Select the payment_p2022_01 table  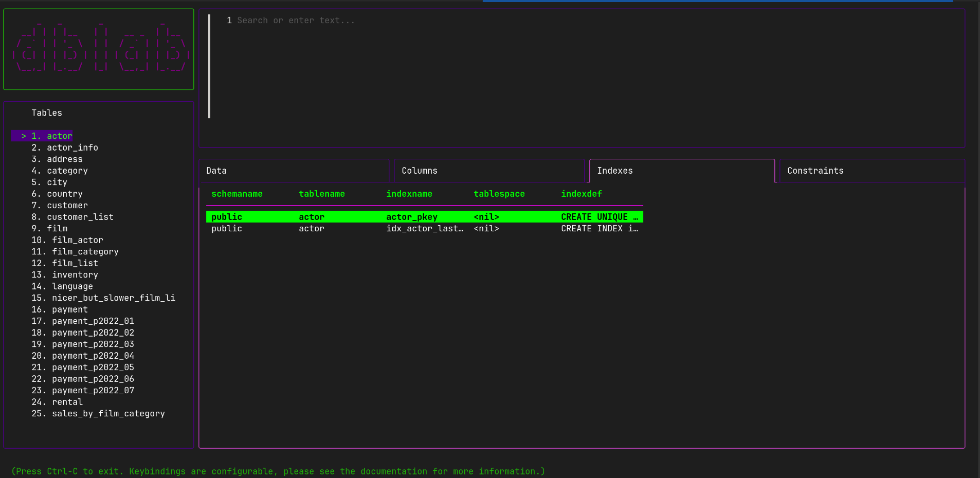pos(83,321)
